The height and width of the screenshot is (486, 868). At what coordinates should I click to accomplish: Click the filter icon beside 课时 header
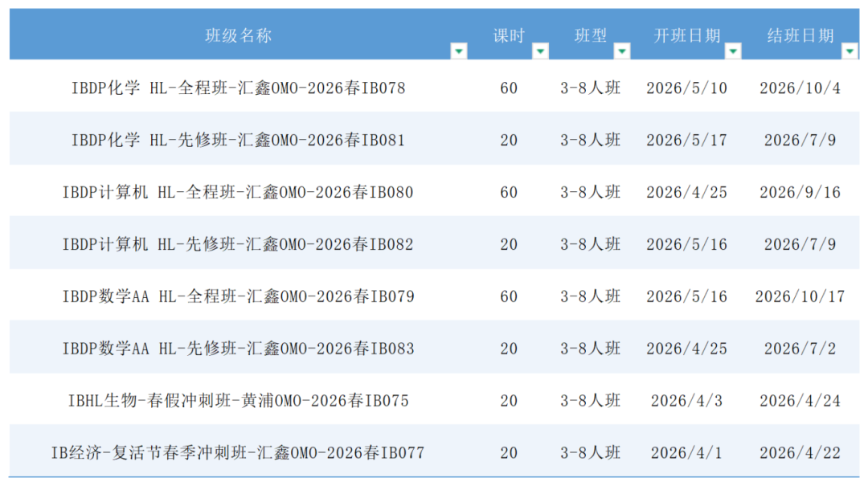pyautogui.click(x=540, y=51)
